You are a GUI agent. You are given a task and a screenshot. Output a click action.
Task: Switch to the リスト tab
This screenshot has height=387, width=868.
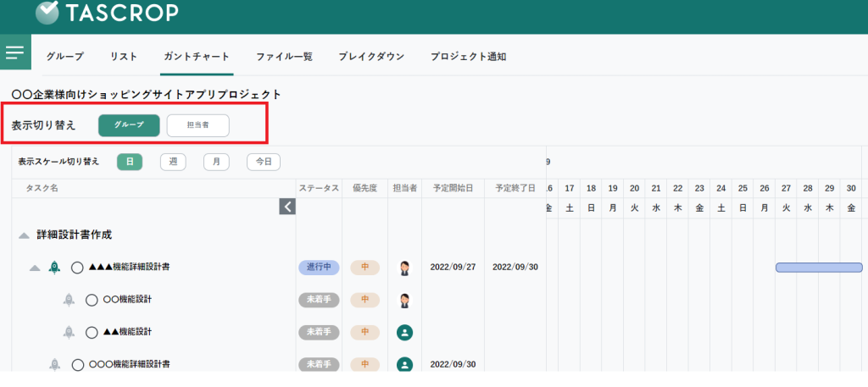124,57
